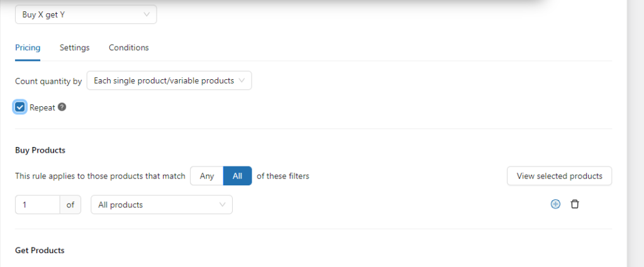Uncheck the Repeat checkbox
Viewport: 644px width, 267px height.
[x=20, y=107]
